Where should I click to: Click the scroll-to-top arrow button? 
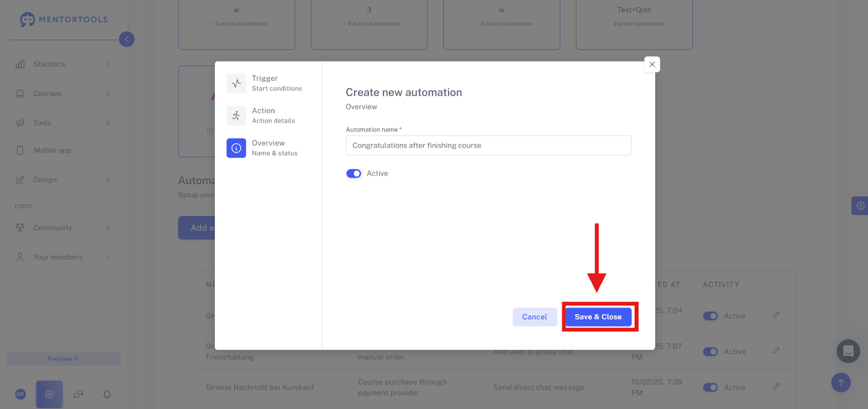(x=841, y=382)
